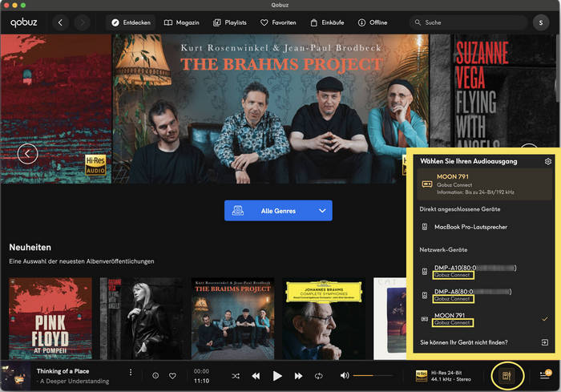Image resolution: width=561 pixels, height=392 pixels.
Task: Open the user profile avatar S
Action: tap(541, 22)
